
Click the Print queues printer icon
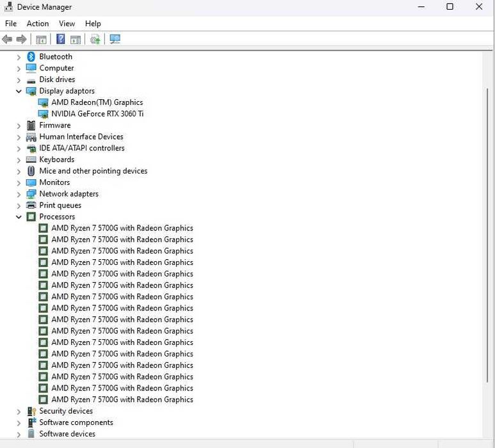[x=31, y=205]
